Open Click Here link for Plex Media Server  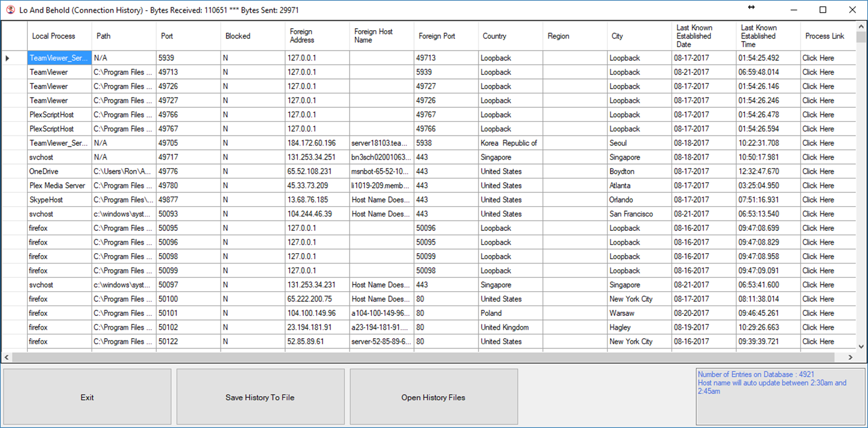point(818,186)
